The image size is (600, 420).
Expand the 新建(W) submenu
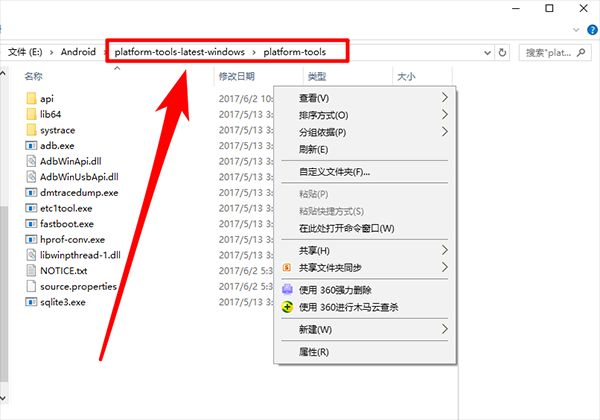pyautogui.click(x=445, y=329)
